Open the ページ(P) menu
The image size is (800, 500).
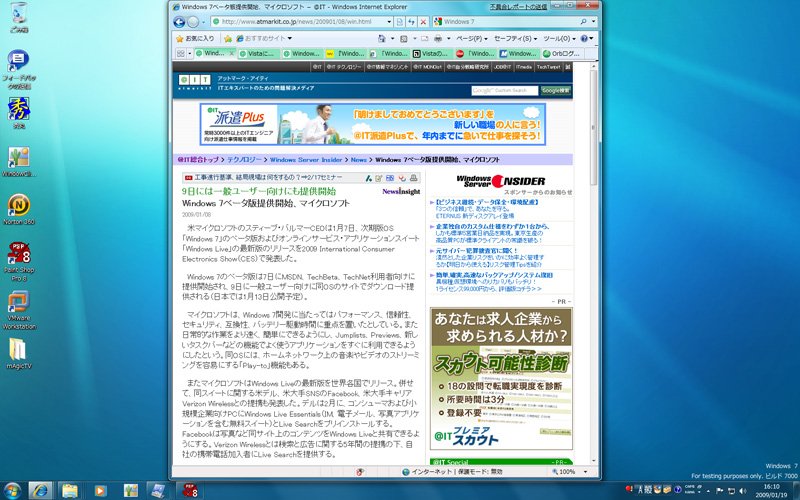(x=471, y=38)
